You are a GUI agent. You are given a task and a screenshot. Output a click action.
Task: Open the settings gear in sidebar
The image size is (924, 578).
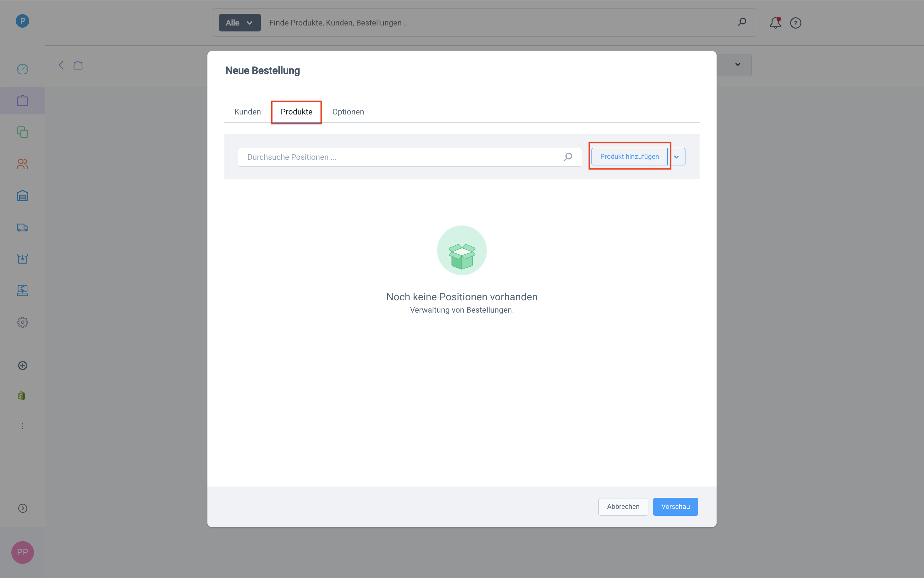[x=23, y=322]
